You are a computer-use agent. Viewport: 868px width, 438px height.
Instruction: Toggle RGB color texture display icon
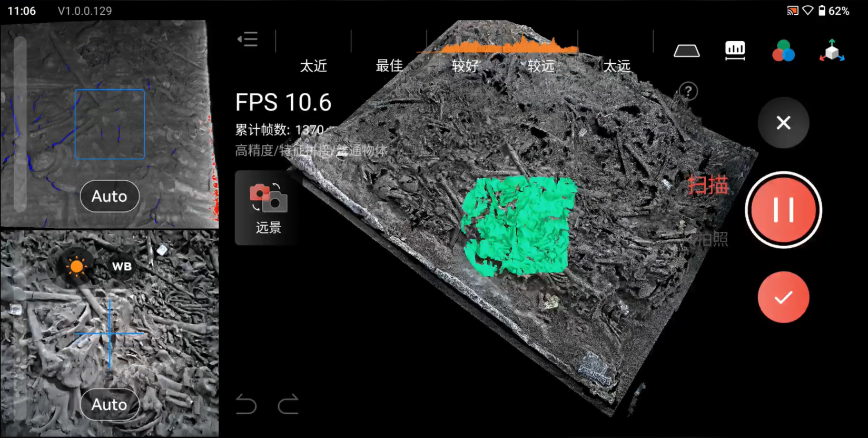pyautogui.click(x=783, y=51)
